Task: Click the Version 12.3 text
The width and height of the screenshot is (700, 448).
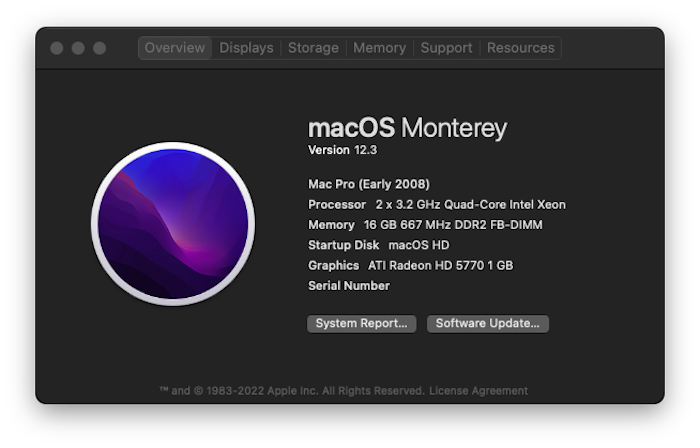Action: [x=342, y=150]
